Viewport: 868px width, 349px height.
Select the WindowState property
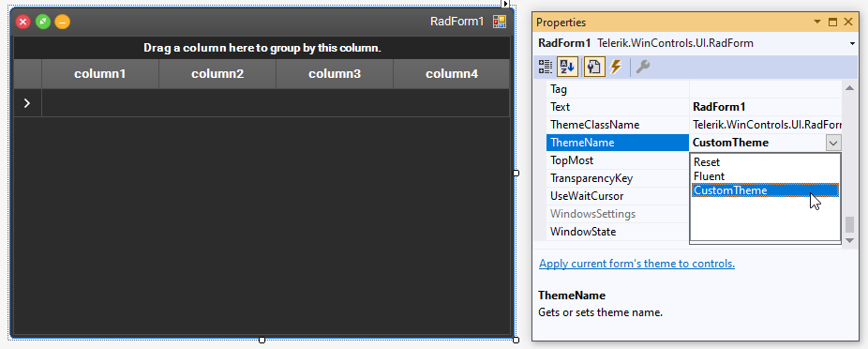click(x=618, y=232)
